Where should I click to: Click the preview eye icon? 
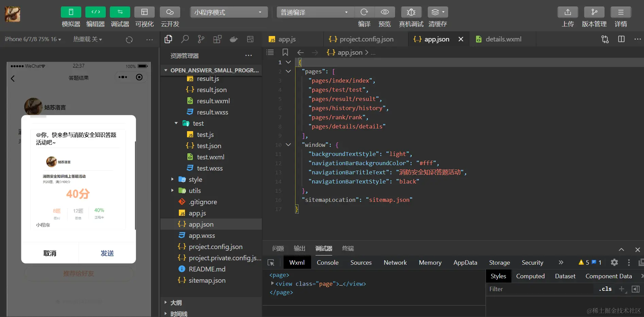pyautogui.click(x=385, y=12)
